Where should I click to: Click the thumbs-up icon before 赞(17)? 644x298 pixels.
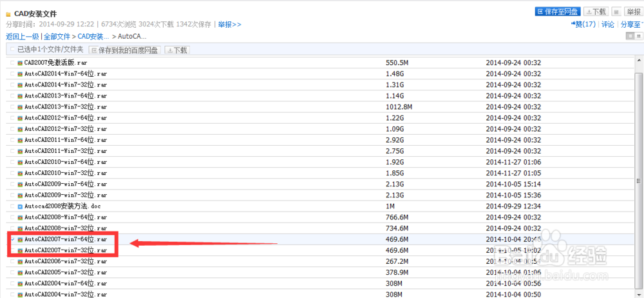pyautogui.click(x=573, y=25)
